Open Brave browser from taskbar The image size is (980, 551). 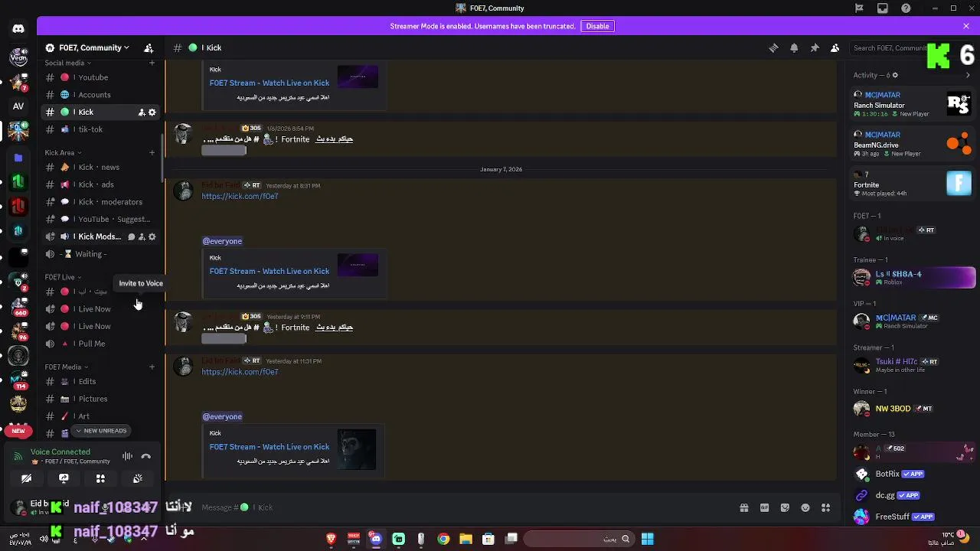pyautogui.click(x=331, y=539)
